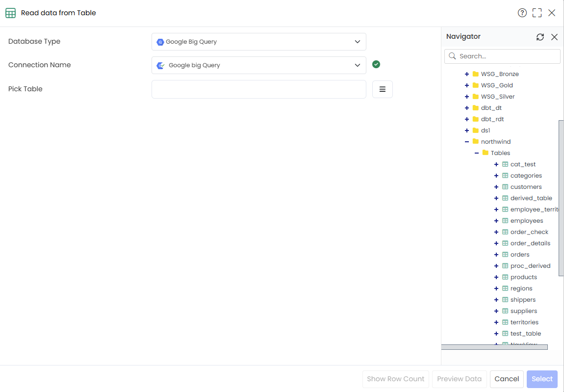Click the Navigator horizontal scrollbar
The image size is (564, 392).
[494, 347]
